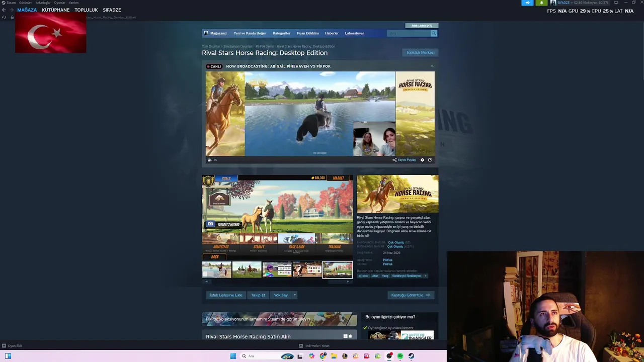Image resolution: width=644 pixels, height=362 pixels.
Task: Open the Oyunlar menu
Action: point(60,3)
